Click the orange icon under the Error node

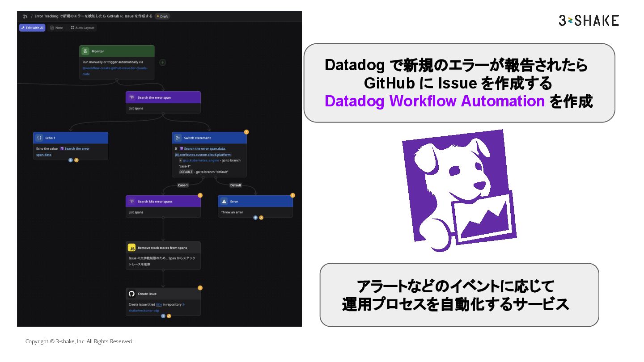261,218
